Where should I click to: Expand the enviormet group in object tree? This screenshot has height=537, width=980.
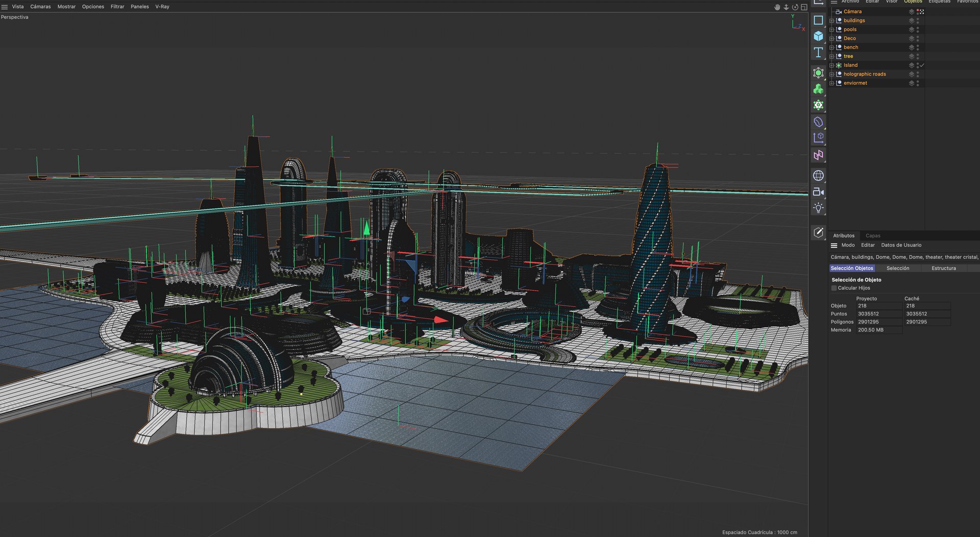831,83
